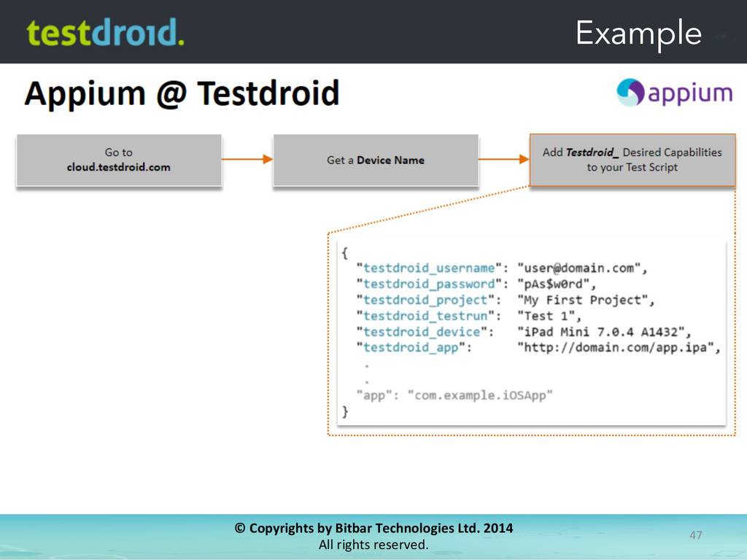Click the "testdroid_project" key
The image size is (747, 560).
[425, 300]
